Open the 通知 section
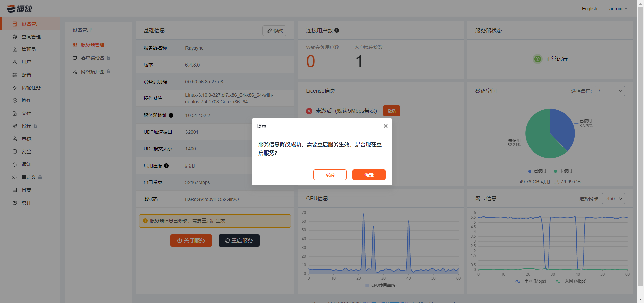Viewport: 644px width, 303px height. [x=26, y=164]
